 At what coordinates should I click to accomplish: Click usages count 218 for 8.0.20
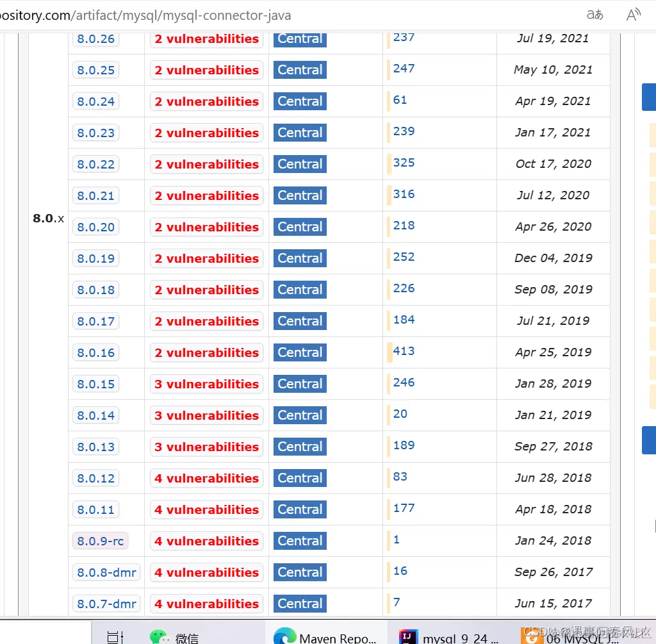tap(404, 225)
